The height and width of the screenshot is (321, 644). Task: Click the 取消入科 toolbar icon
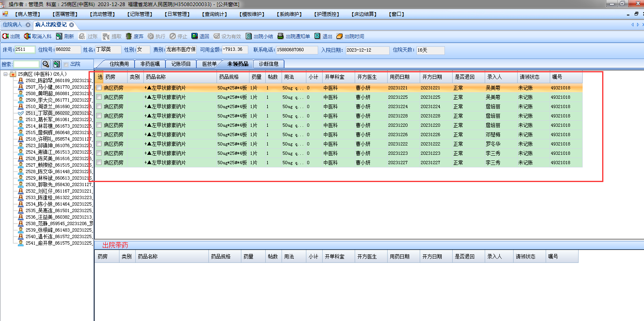pos(27,36)
